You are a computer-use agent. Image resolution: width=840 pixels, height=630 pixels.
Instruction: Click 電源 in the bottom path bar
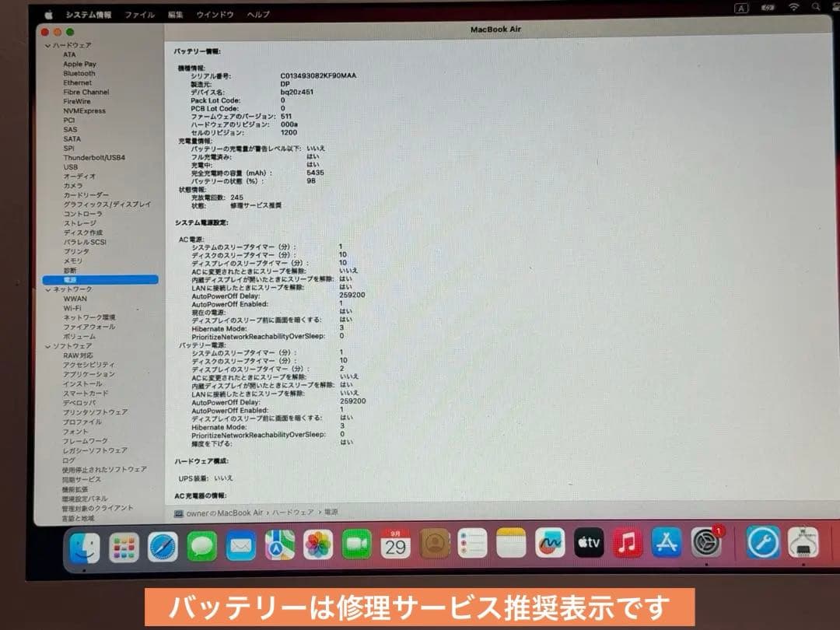(x=331, y=512)
